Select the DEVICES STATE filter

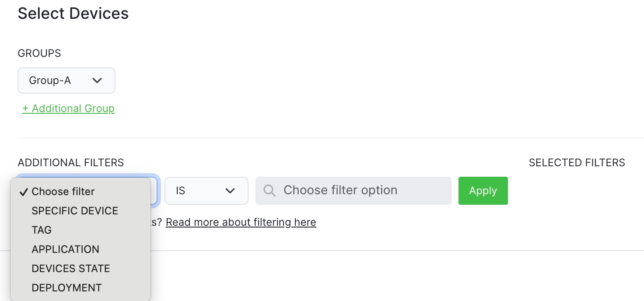71,269
